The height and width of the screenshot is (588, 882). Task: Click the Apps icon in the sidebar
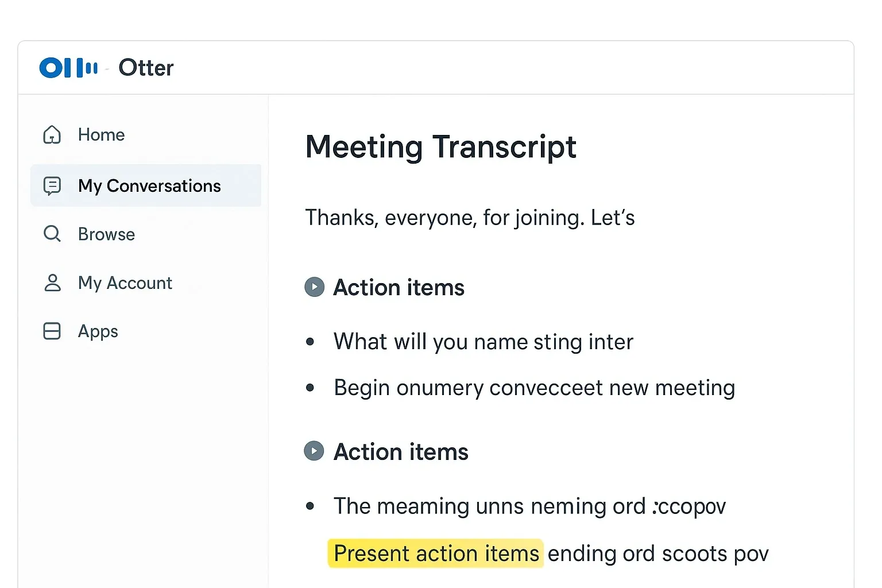pyautogui.click(x=52, y=331)
